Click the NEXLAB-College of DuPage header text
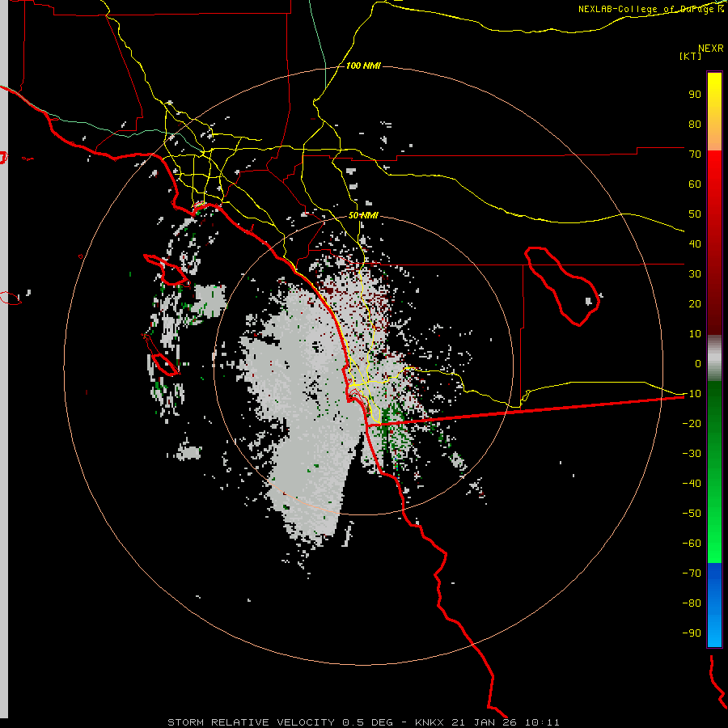The image size is (728, 728). tap(650, 9)
